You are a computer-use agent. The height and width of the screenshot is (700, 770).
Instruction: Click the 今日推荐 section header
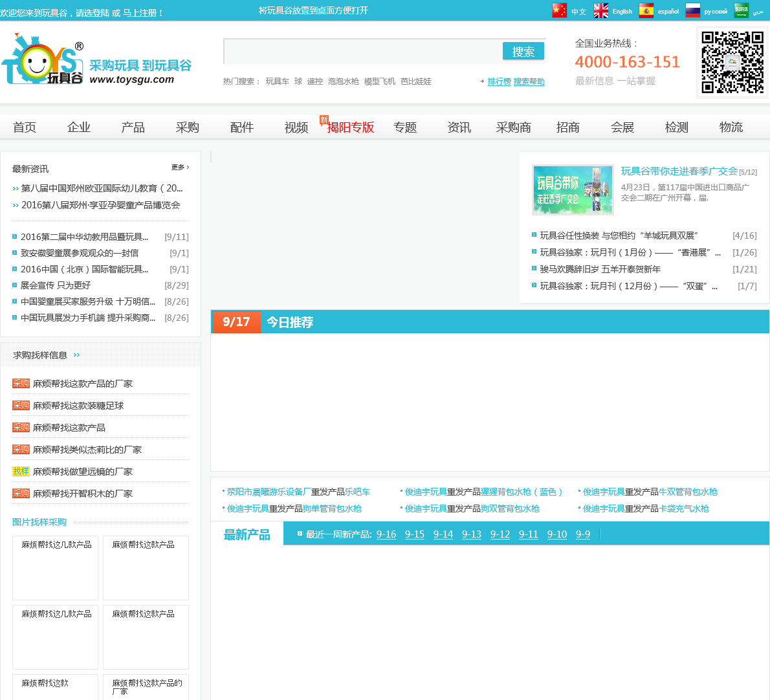coord(290,322)
